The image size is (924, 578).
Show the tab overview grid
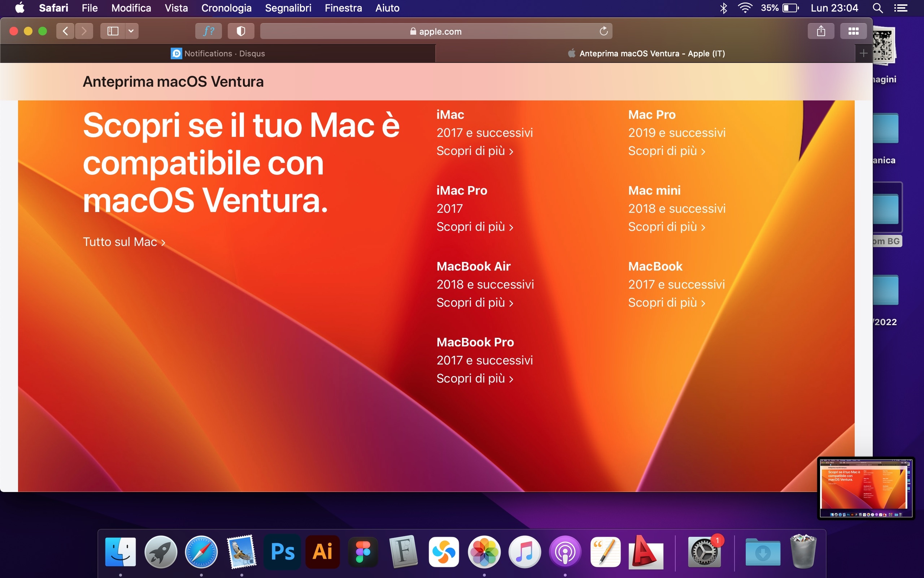click(x=853, y=31)
